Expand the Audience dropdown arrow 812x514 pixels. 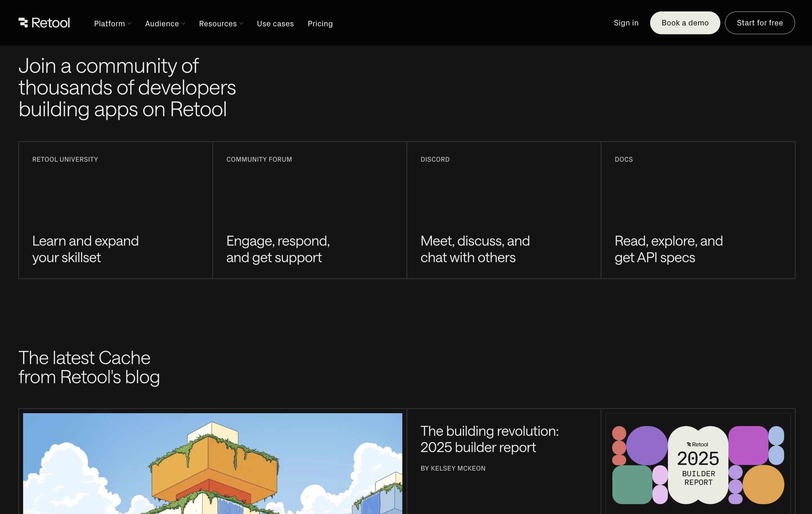click(183, 24)
